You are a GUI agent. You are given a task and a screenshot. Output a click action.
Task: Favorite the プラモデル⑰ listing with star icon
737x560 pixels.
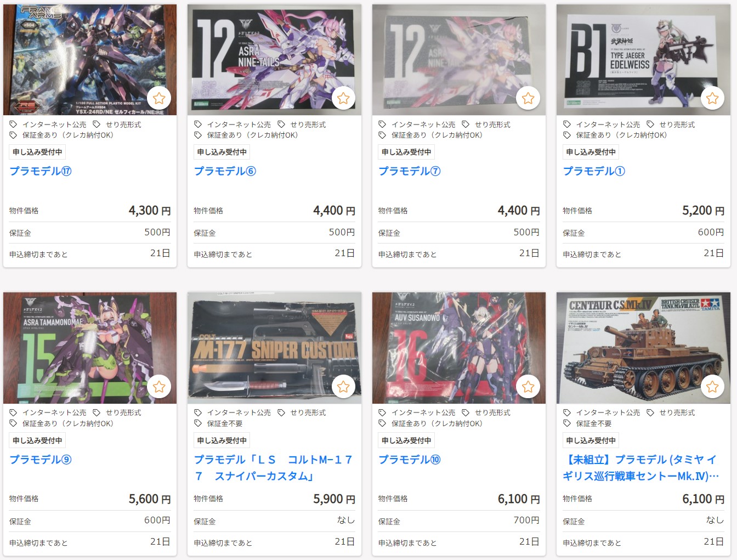click(x=159, y=98)
